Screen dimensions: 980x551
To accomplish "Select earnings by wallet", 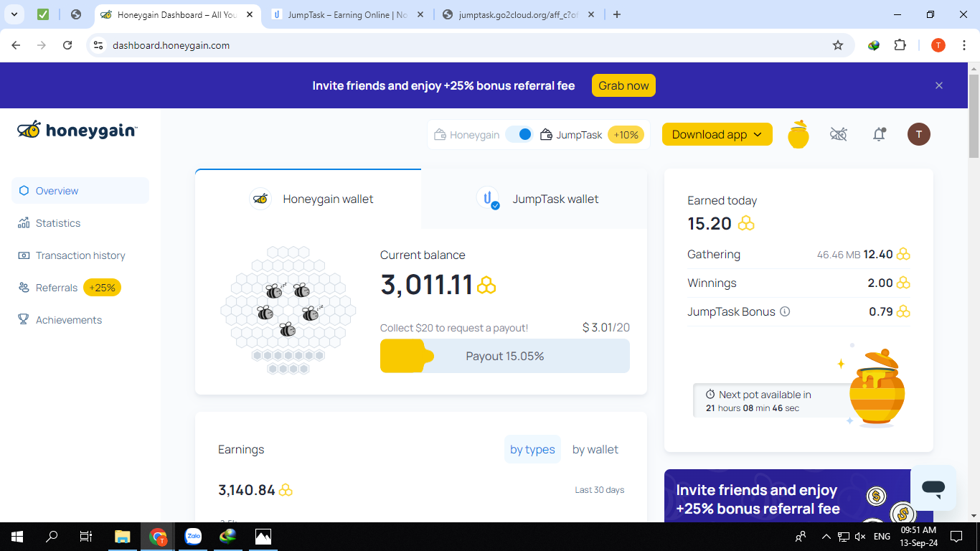I will 595,450.
